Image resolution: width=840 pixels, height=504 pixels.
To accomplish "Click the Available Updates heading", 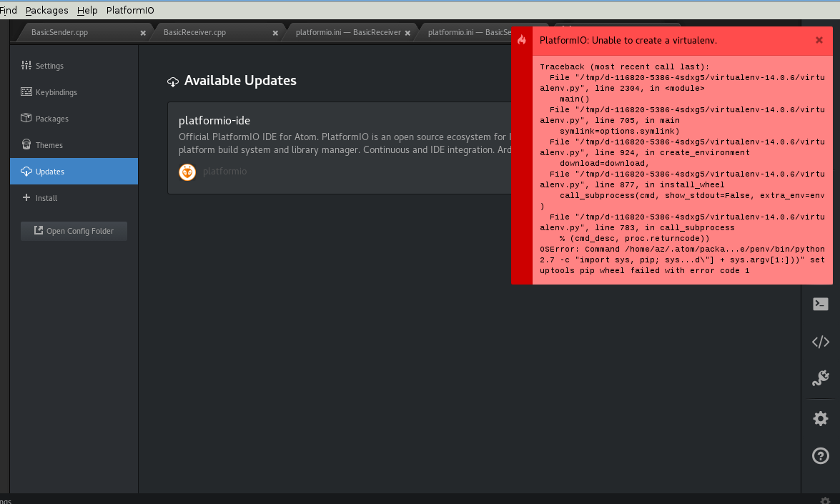I will click(x=240, y=80).
